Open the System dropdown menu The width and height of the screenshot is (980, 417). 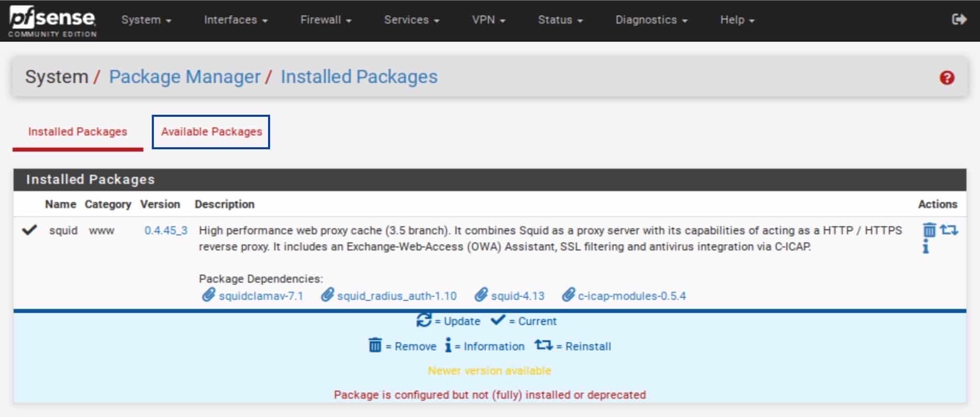pos(146,20)
